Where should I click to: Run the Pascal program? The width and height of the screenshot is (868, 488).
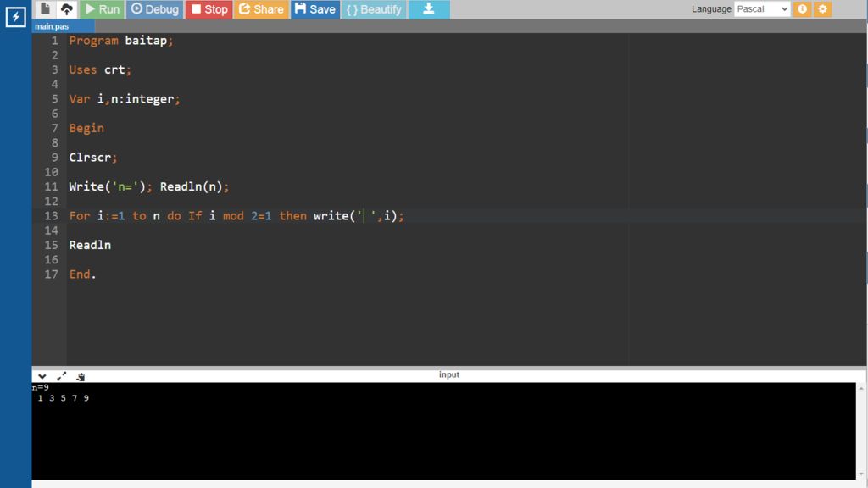point(103,8)
